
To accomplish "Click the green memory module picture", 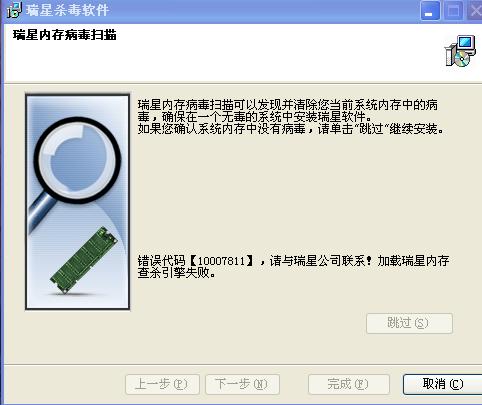I will coord(84,259).
